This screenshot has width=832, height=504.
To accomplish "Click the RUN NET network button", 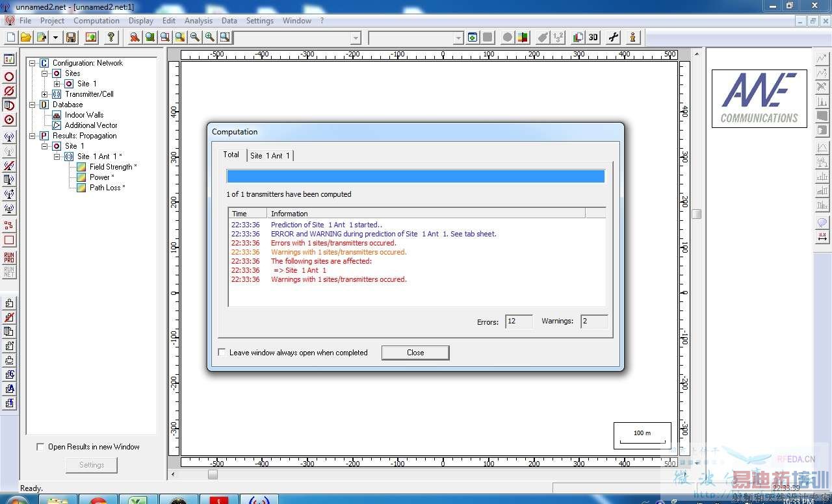I will pos(9,272).
